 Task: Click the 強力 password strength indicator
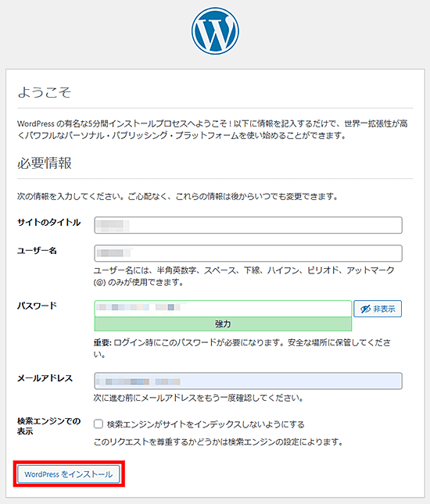[x=223, y=324]
